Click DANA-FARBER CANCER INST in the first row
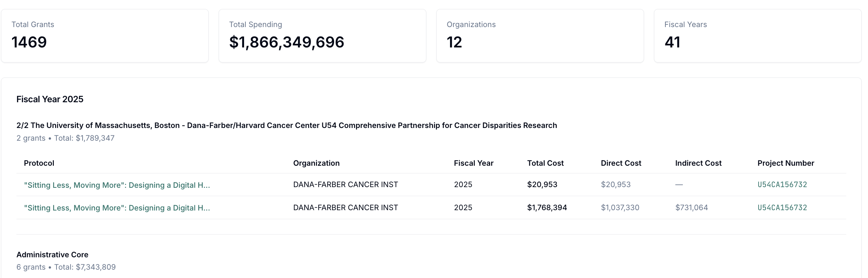 point(345,184)
